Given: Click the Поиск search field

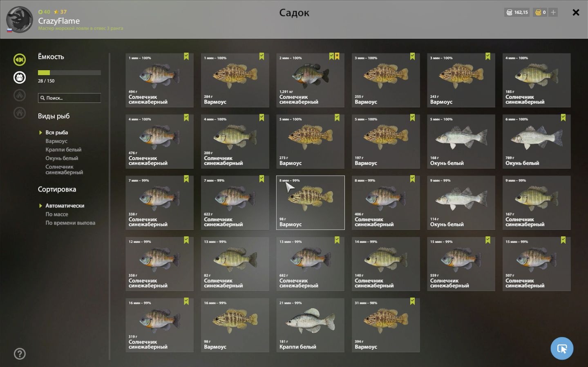Looking at the screenshot, I should point(69,98).
